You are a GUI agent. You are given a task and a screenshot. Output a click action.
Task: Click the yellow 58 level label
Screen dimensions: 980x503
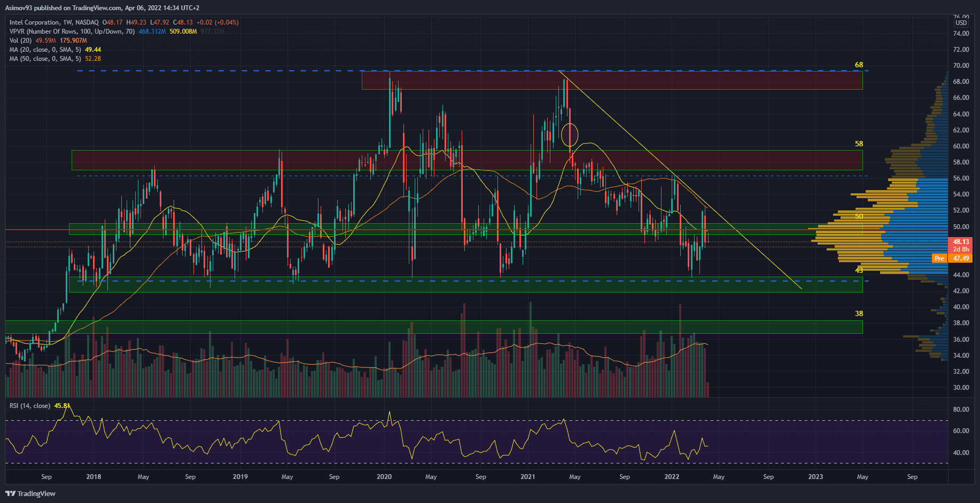[x=859, y=144]
